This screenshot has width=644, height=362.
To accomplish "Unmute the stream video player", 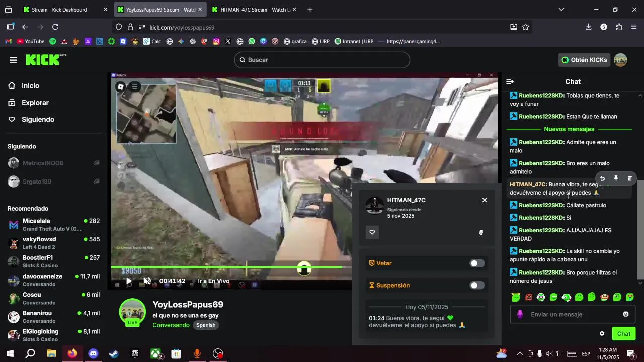I will pyautogui.click(x=147, y=281).
